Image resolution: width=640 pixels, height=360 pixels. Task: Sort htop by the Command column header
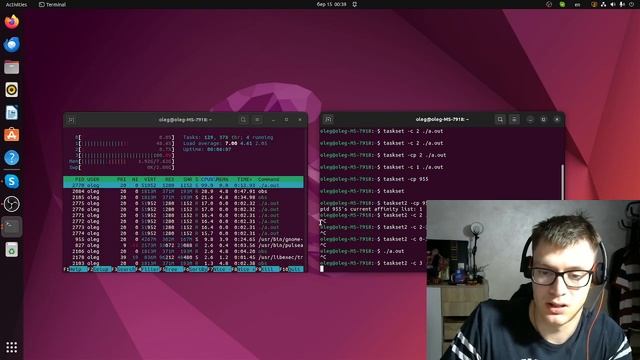(x=269, y=179)
